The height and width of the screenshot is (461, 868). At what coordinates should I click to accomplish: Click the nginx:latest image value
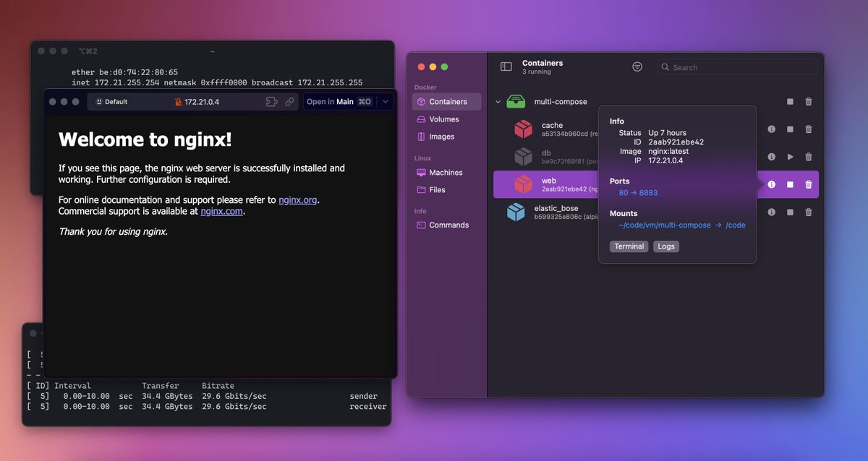[x=668, y=152]
